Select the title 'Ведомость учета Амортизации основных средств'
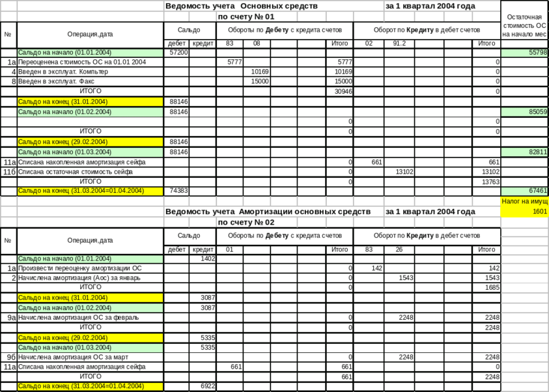The width and height of the screenshot is (549, 392). pos(268,212)
